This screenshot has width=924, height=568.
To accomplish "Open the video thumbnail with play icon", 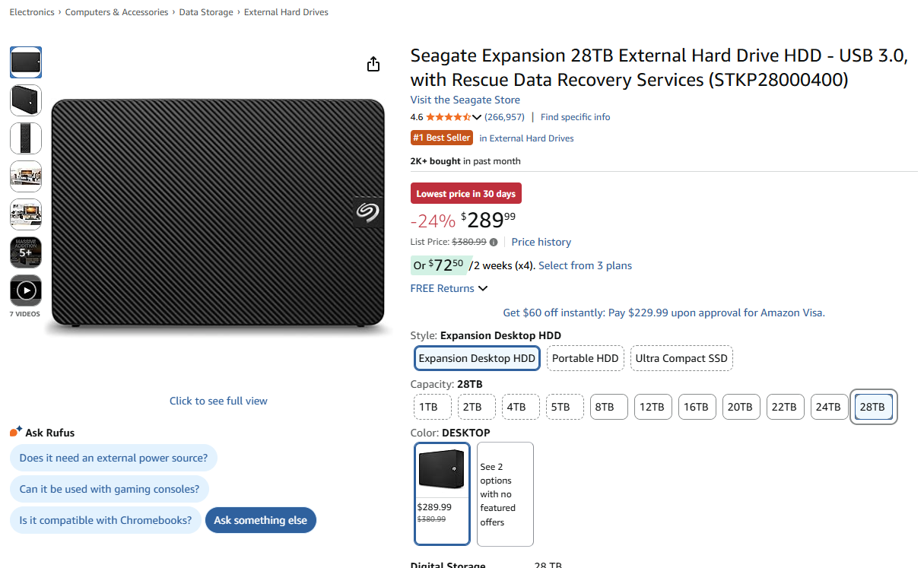I will pyautogui.click(x=26, y=290).
